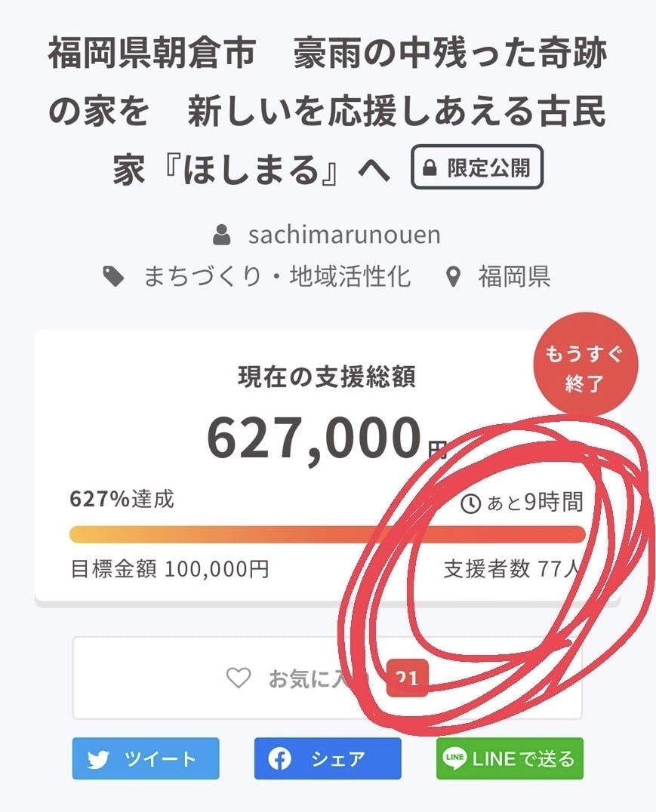Click the 21 favorites count badge
Viewport: 656px width, 812px height.
coord(408,678)
